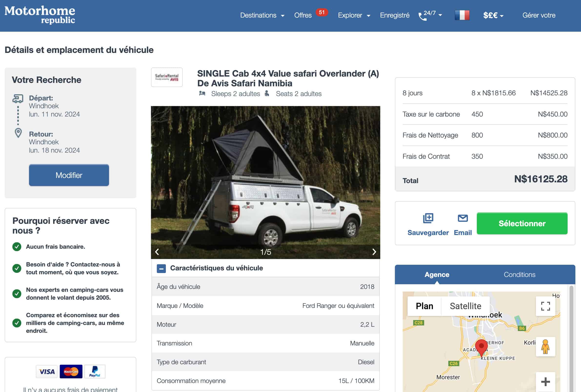Open the Explorer dropdown menu
Image resolution: width=581 pixels, height=392 pixels.
(354, 15)
